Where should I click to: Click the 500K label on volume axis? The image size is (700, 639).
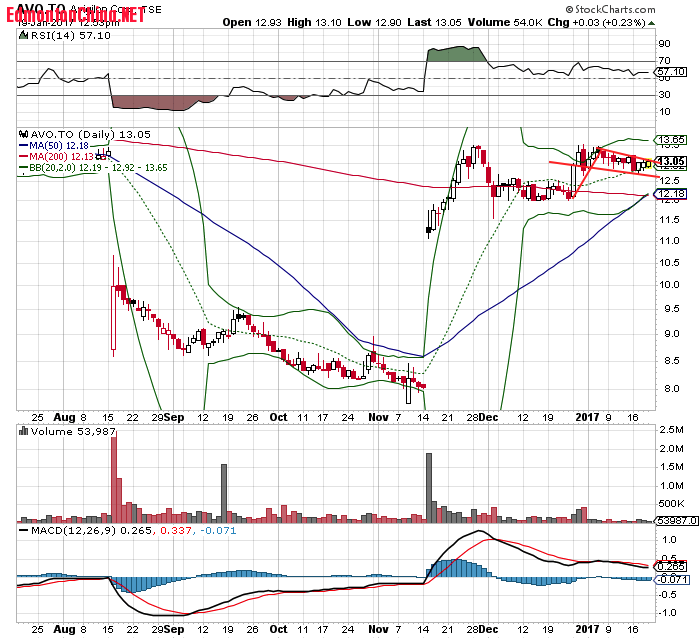tap(671, 504)
